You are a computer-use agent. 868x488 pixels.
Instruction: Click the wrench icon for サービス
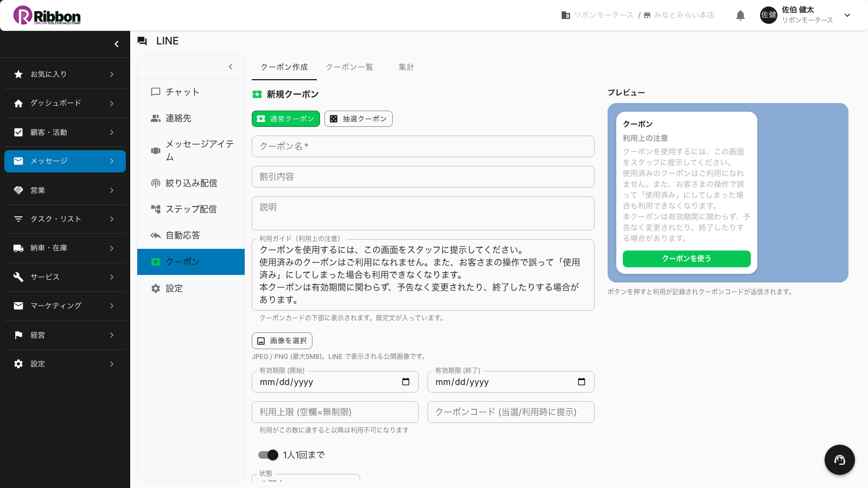point(18,277)
